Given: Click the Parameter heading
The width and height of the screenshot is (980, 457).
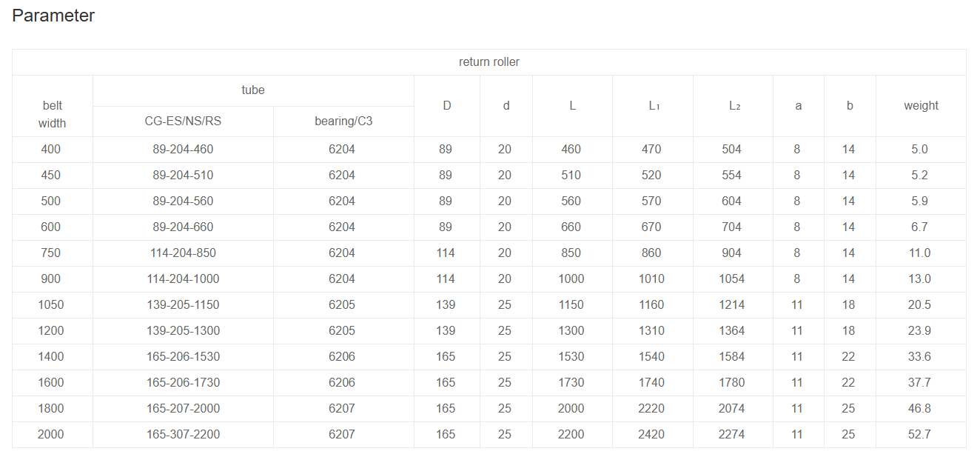Looking at the screenshot, I should tap(53, 16).
